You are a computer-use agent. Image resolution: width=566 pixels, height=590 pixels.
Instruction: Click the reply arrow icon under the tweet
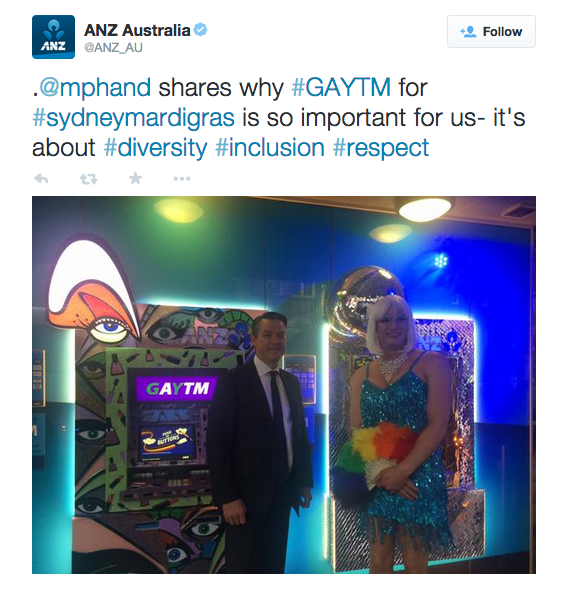pyautogui.click(x=41, y=178)
